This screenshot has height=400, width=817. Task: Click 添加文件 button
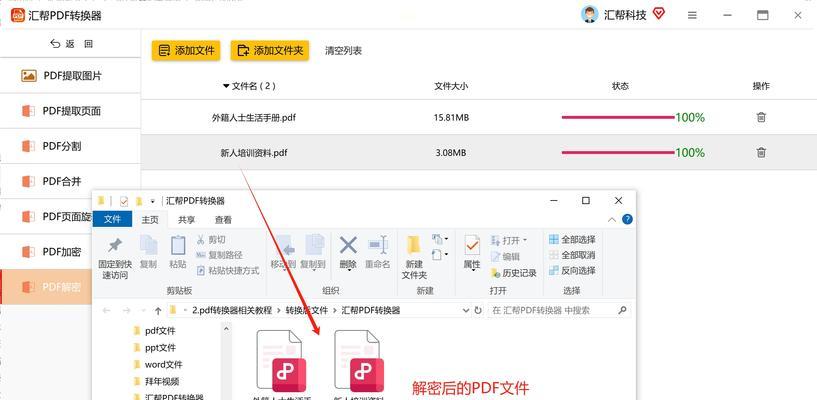point(186,51)
